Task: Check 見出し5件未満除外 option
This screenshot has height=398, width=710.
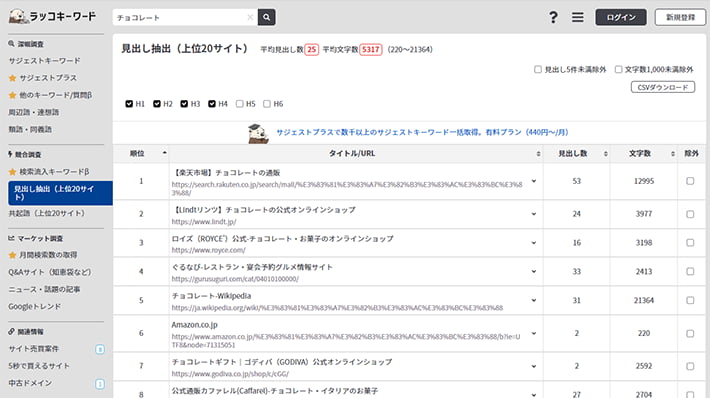Action: click(x=538, y=69)
